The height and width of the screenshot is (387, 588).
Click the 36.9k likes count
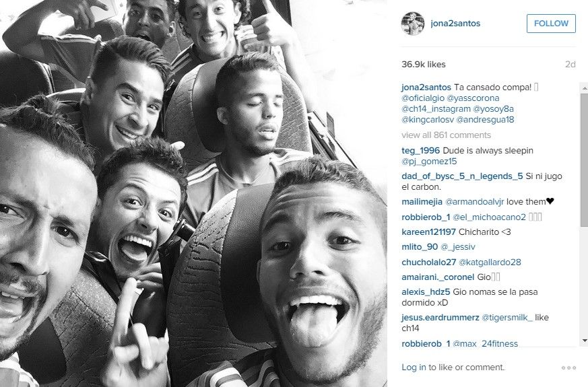click(424, 65)
